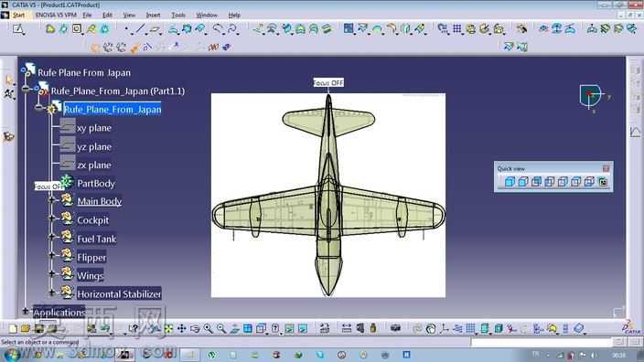Click the axis system icon in bottom toolbar

click(444, 328)
